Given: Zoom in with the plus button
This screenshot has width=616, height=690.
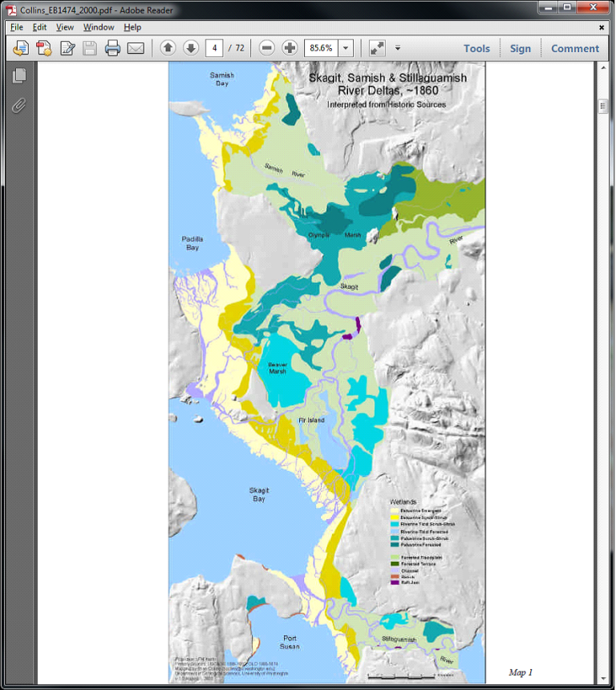Looking at the screenshot, I should (x=290, y=48).
